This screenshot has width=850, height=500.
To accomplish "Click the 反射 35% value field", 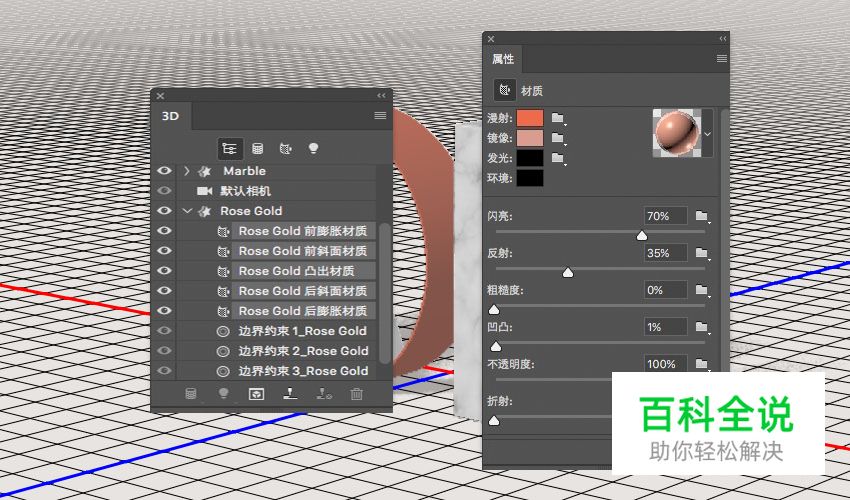I will [666, 253].
